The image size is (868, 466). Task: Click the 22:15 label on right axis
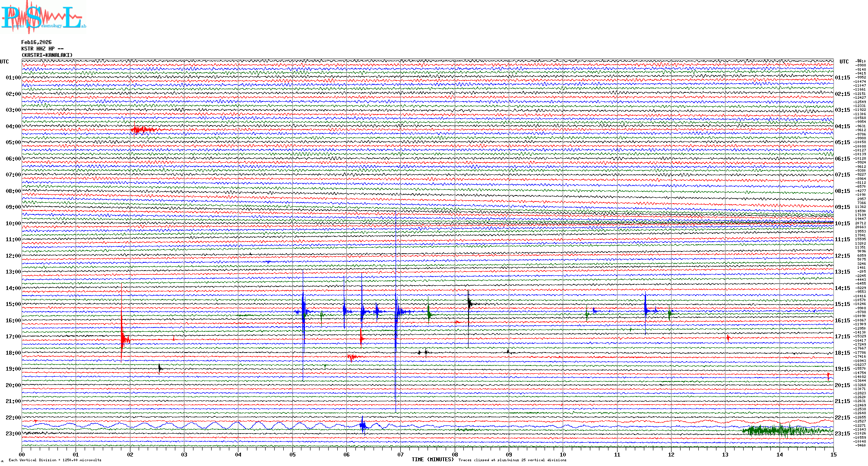842,418
